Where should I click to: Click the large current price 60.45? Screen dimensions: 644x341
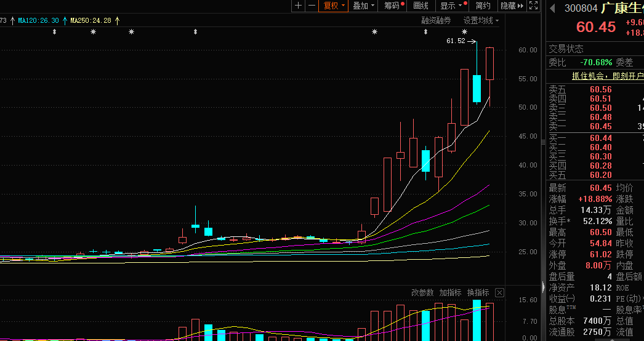pos(595,26)
